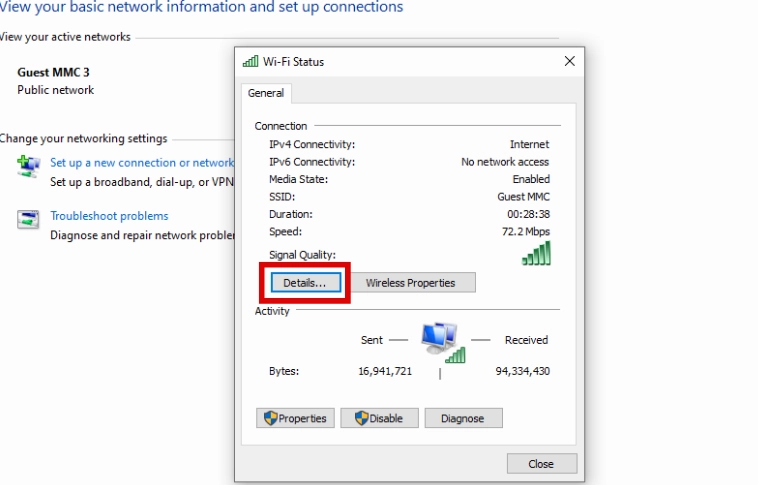758x485 pixels.
Task: Click the shield icon on the Disable button
Action: pos(361,418)
